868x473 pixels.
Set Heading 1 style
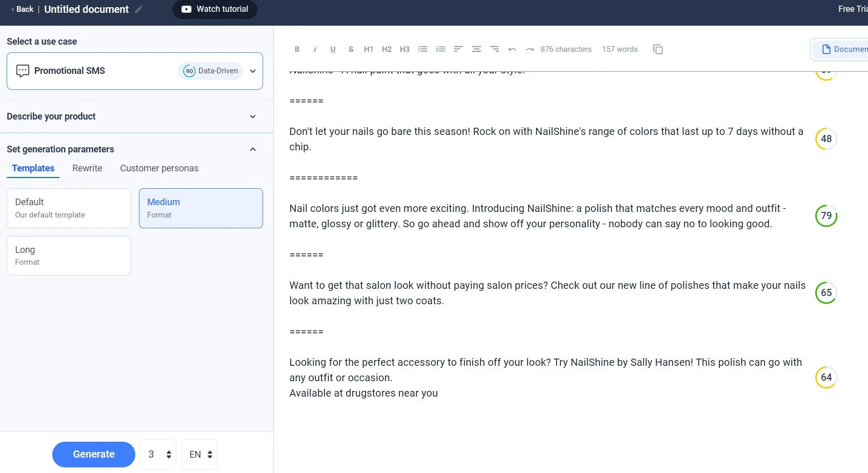[369, 49]
